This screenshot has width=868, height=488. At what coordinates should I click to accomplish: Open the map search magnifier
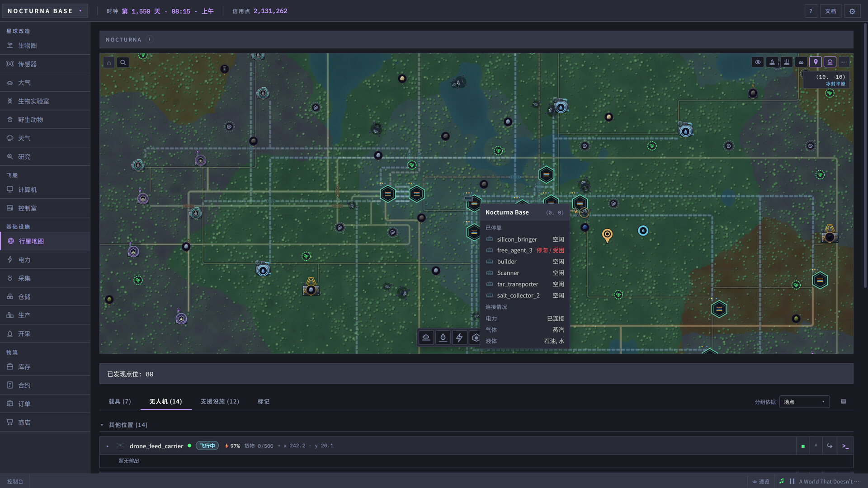click(x=123, y=63)
